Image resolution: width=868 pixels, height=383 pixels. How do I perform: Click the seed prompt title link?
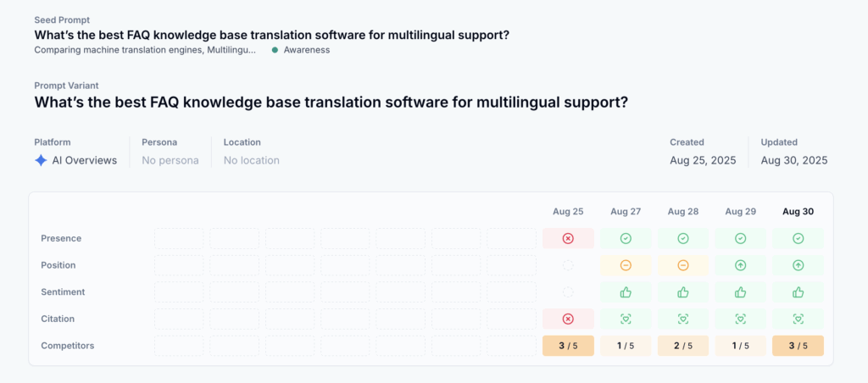[x=272, y=35]
